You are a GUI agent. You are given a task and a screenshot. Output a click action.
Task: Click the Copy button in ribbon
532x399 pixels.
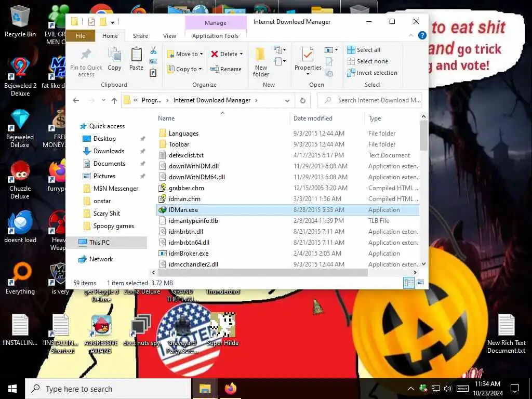[x=114, y=59]
